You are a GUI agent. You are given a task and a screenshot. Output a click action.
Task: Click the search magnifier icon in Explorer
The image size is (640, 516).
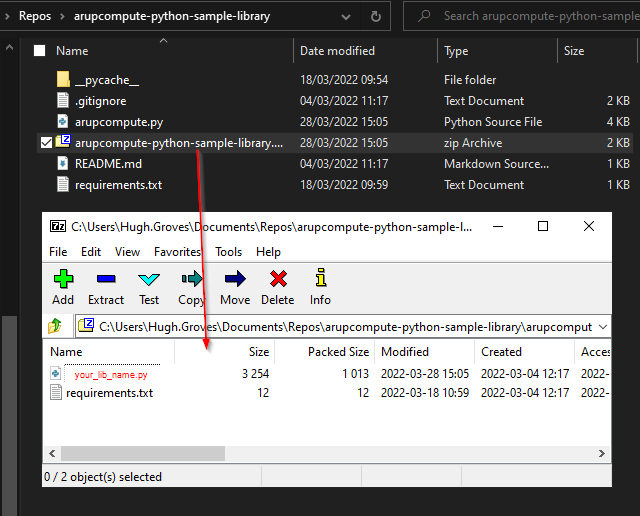[x=424, y=16]
